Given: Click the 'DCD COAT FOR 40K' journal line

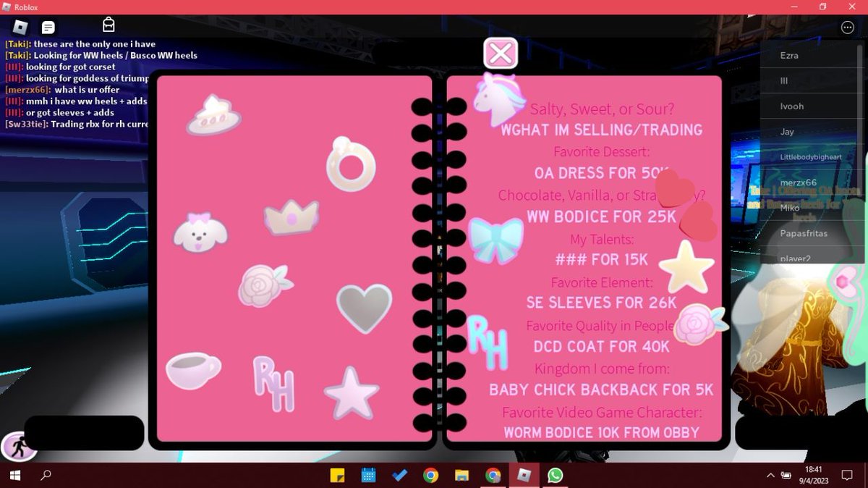Looking at the screenshot, I should click(x=601, y=346).
